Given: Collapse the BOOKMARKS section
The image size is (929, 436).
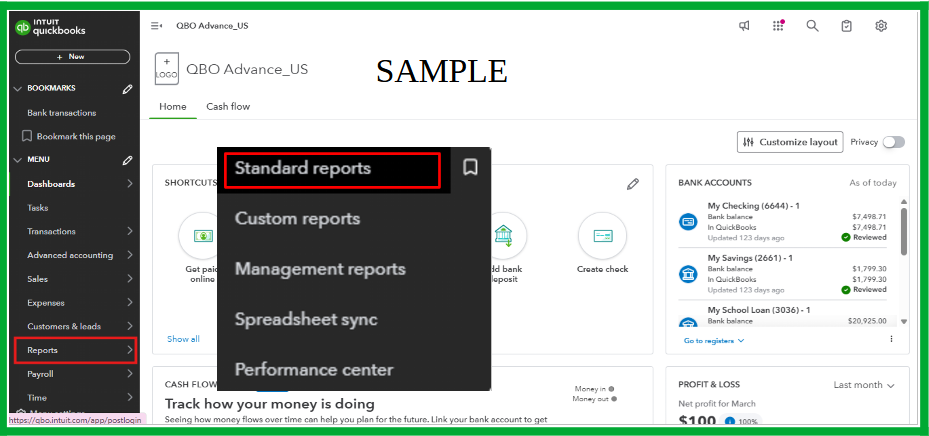Looking at the screenshot, I should [x=18, y=88].
